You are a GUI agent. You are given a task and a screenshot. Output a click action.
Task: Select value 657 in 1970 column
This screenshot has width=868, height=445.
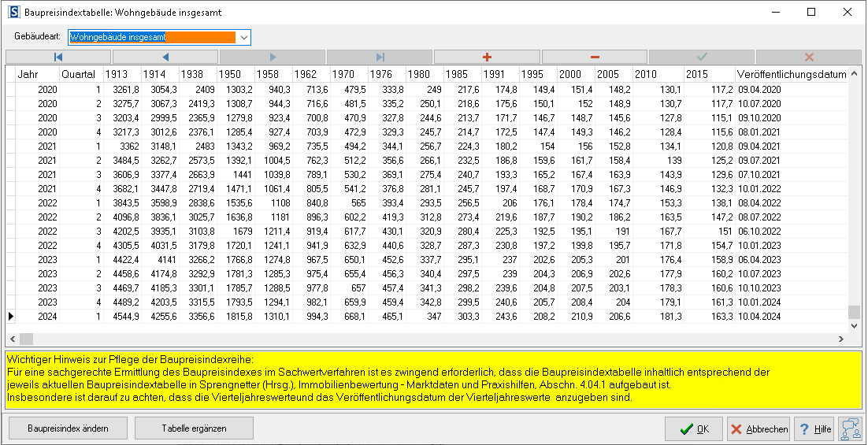click(349, 288)
